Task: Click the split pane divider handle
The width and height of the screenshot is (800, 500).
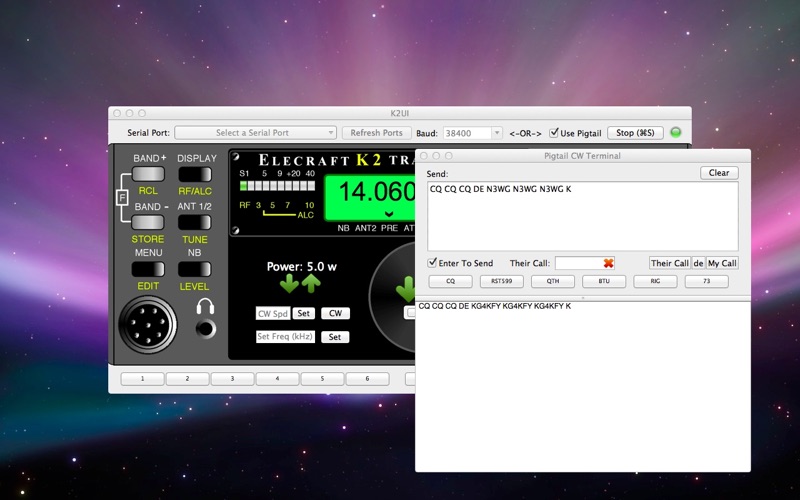Action: (583, 298)
